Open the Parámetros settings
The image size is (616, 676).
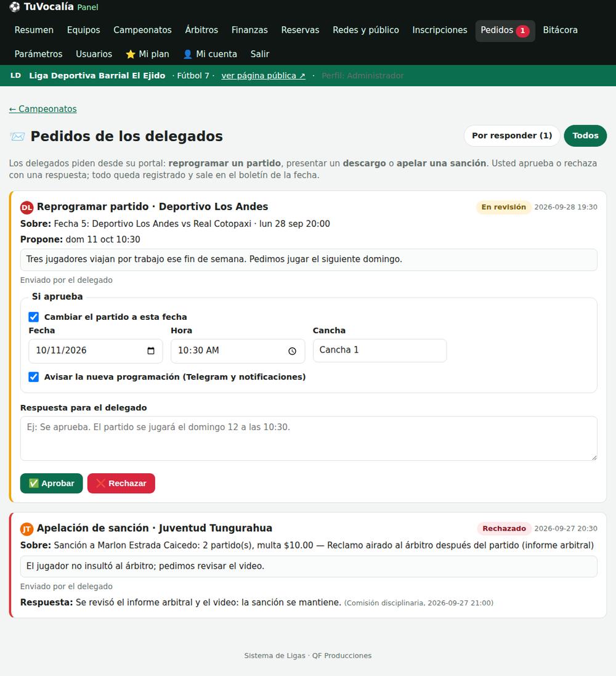(38, 54)
